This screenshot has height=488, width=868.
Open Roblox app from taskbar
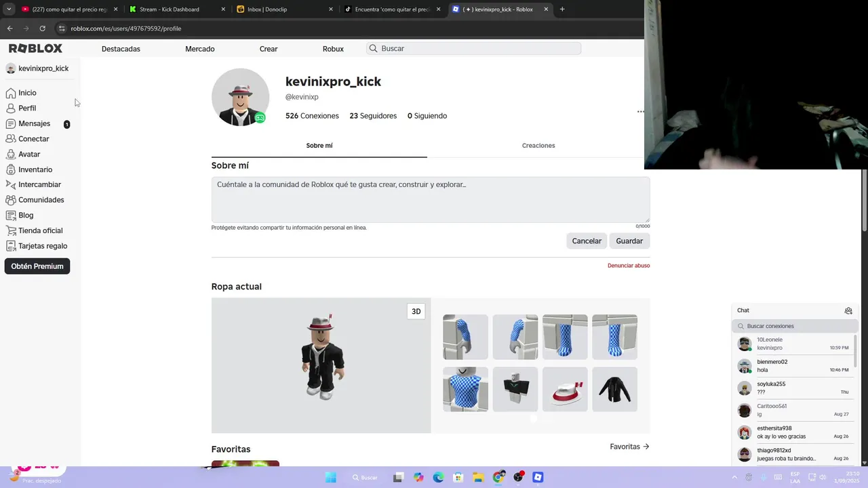coord(538,477)
